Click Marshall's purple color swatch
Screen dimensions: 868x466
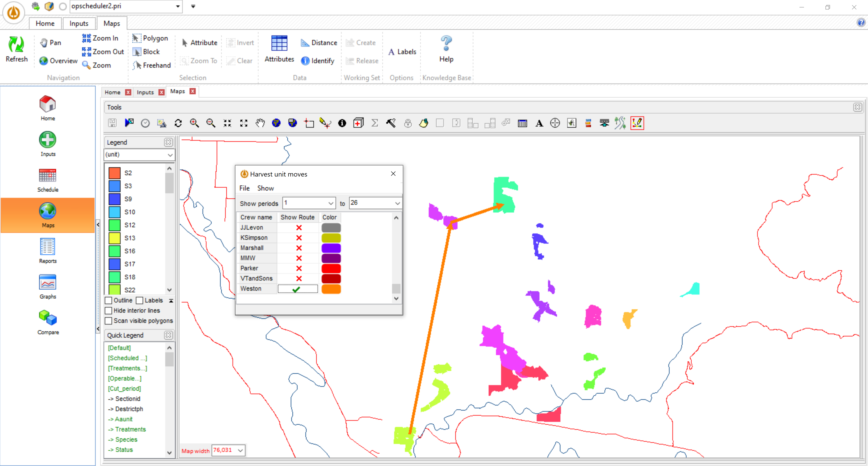tap(331, 248)
